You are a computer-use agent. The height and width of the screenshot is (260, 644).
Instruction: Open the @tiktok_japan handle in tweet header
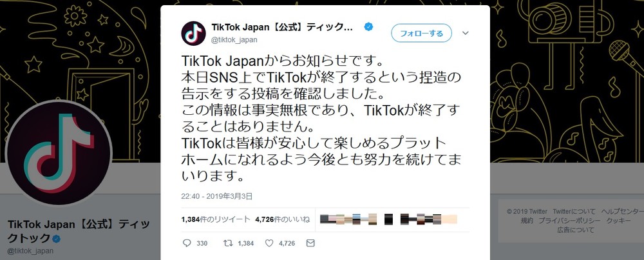[234, 40]
